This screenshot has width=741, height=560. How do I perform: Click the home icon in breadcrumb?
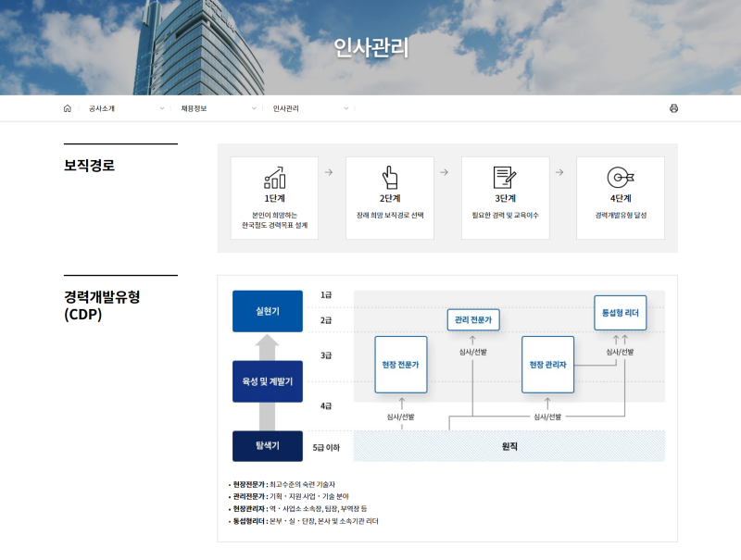pos(67,108)
